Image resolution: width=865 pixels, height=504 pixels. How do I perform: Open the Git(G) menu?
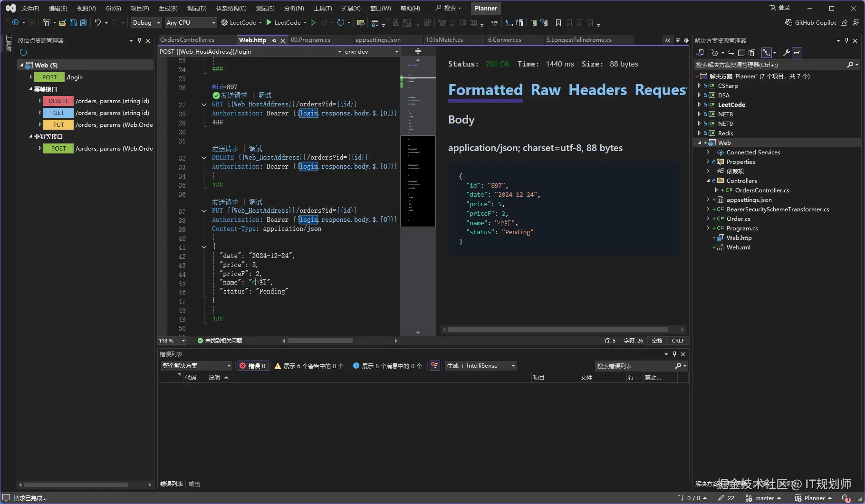113,9
